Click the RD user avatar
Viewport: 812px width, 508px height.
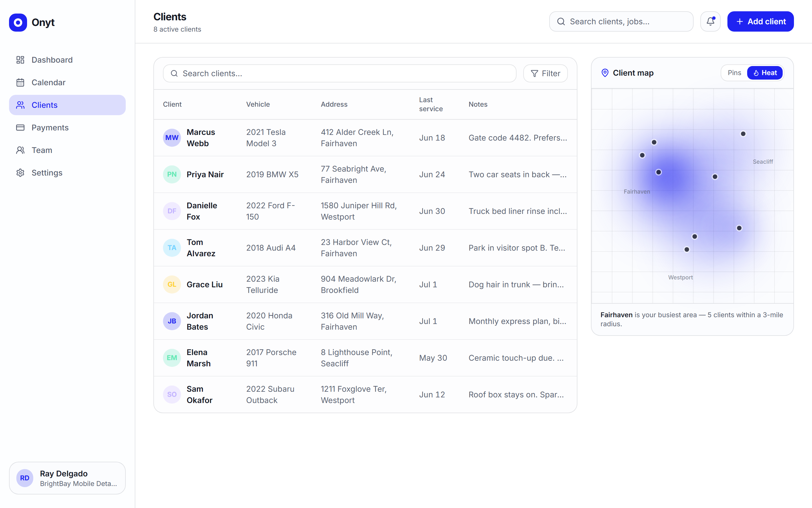[x=25, y=478]
